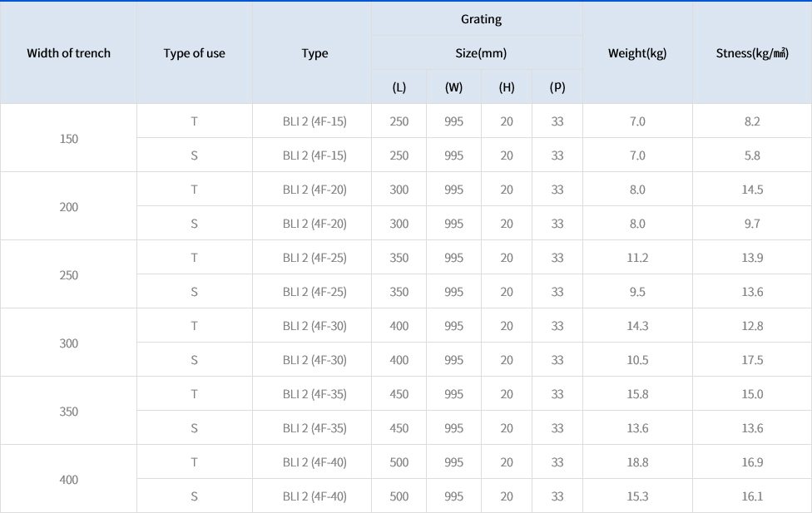This screenshot has width=812, height=513.
Task: Click the "Size(mm)" sub-header
Action: coord(481,53)
